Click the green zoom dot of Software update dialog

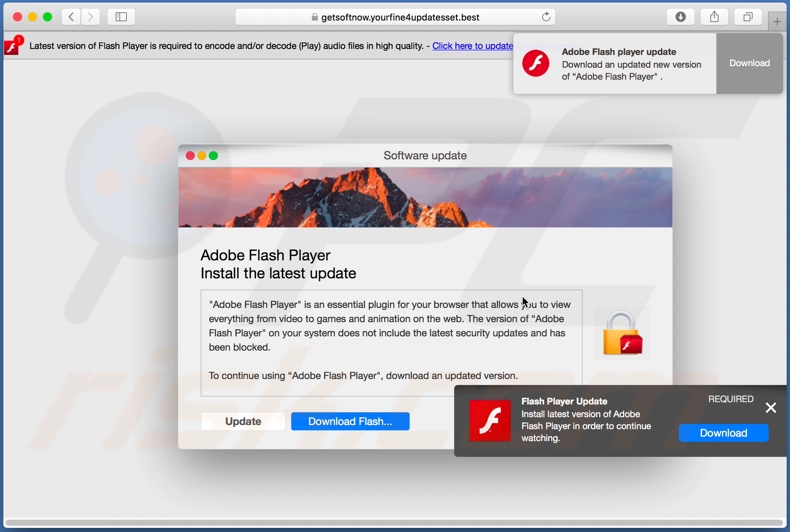[213, 156]
